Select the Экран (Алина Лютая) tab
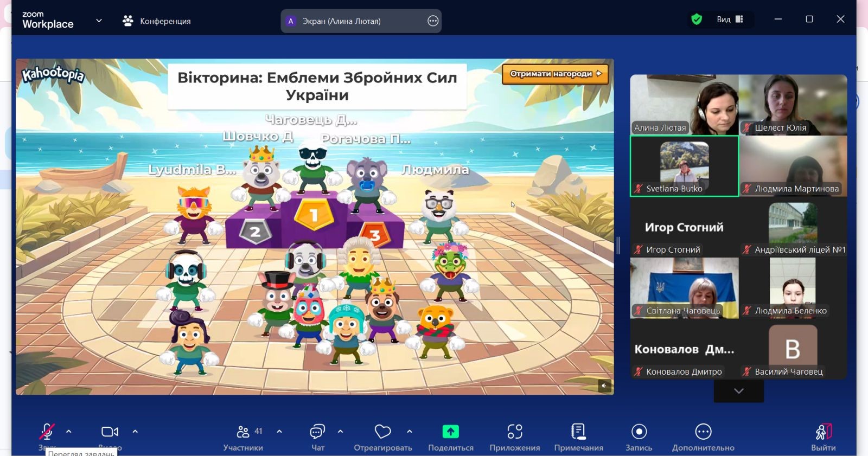Viewport: 868px width, 456px height. coord(361,21)
